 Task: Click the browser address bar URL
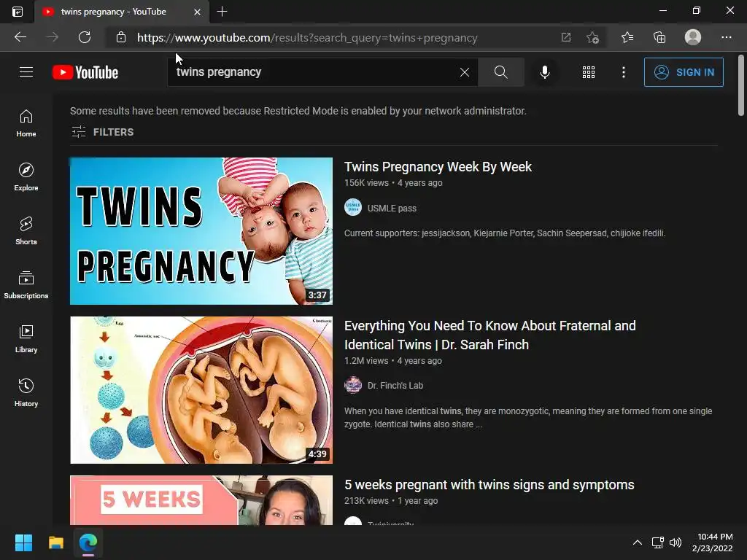tap(307, 38)
